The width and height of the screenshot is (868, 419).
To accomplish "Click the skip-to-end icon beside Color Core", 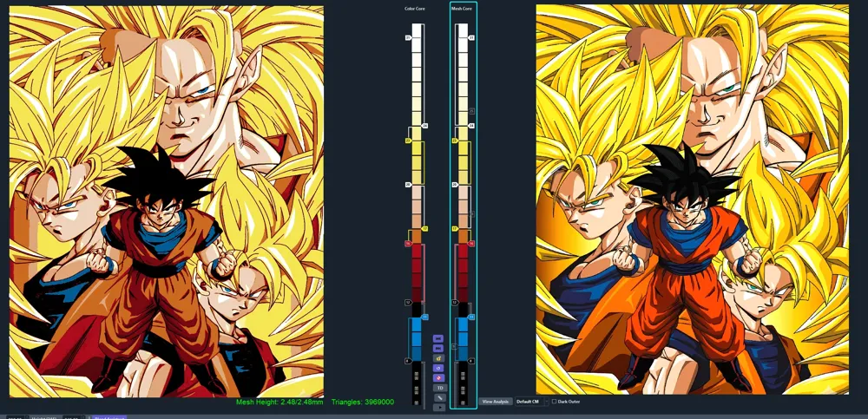I will [437, 348].
